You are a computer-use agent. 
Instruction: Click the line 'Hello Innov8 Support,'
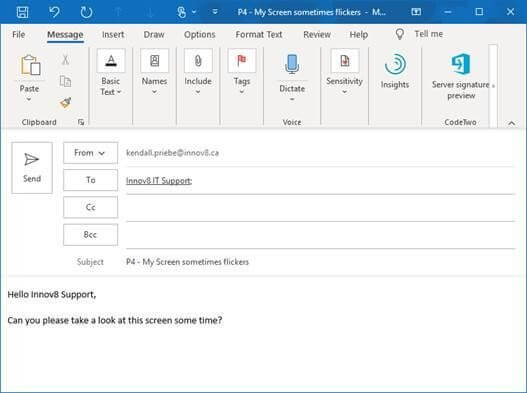pyautogui.click(x=52, y=294)
